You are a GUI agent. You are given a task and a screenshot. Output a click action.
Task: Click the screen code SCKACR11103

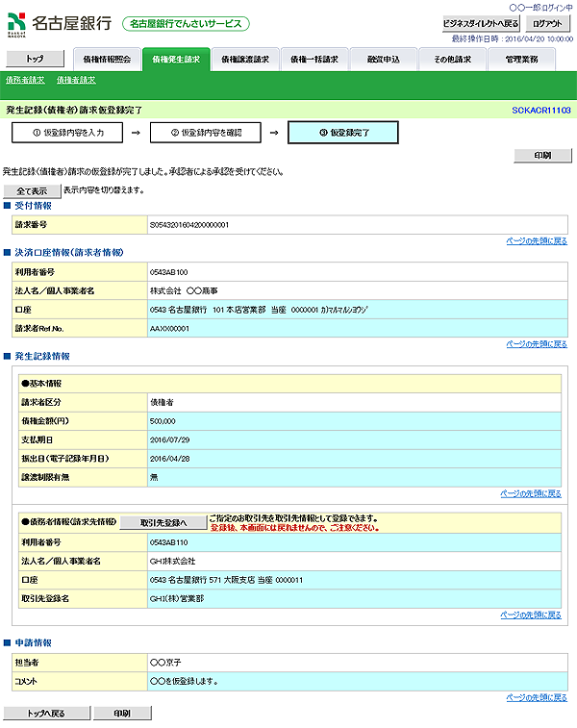point(541,111)
